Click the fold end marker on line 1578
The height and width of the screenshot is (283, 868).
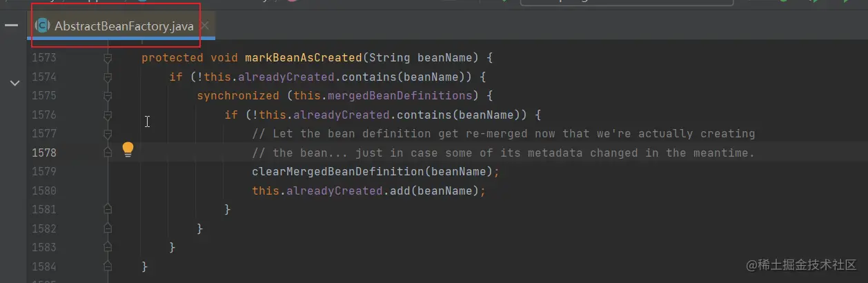click(x=107, y=153)
